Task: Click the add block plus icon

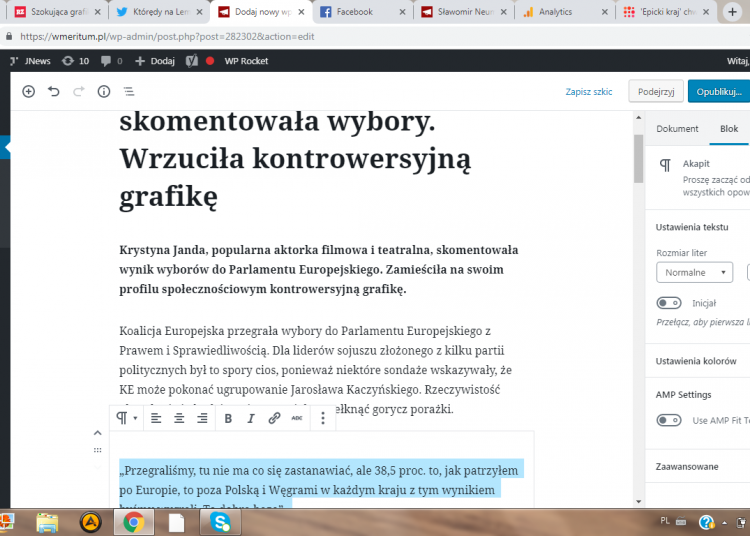Action: coord(28,91)
